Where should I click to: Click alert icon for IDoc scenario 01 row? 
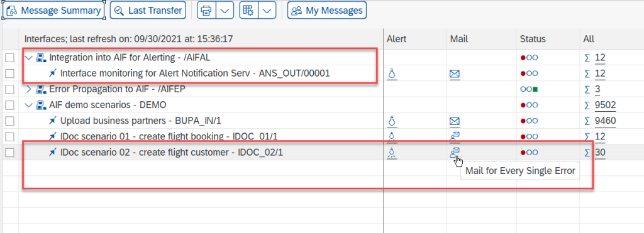click(x=392, y=137)
